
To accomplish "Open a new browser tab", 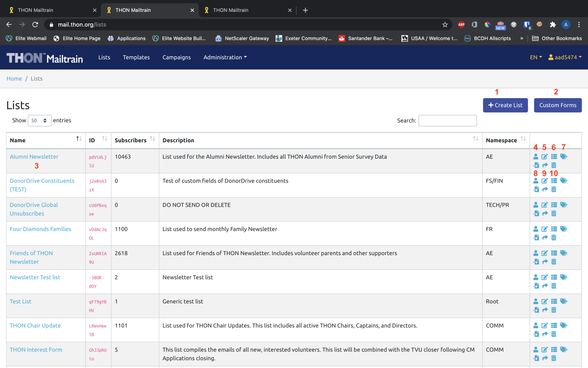I will point(305,10).
